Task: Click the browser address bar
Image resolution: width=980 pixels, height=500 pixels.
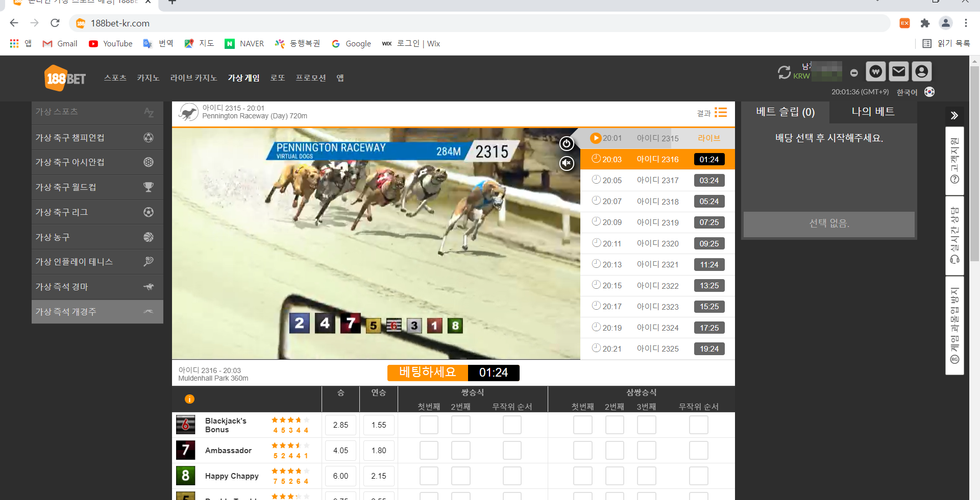Action: pyautogui.click(x=479, y=23)
